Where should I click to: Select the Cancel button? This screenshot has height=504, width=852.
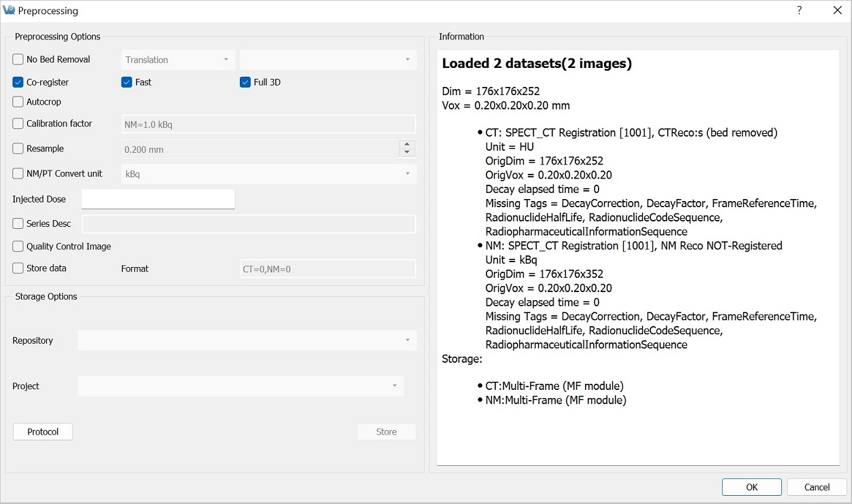[x=816, y=487]
